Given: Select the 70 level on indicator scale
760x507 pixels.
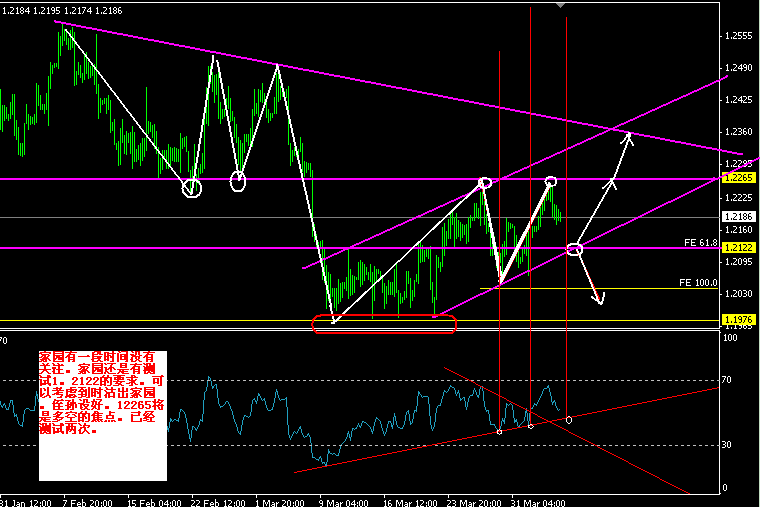Looking at the screenshot, I should [x=727, y=380].
